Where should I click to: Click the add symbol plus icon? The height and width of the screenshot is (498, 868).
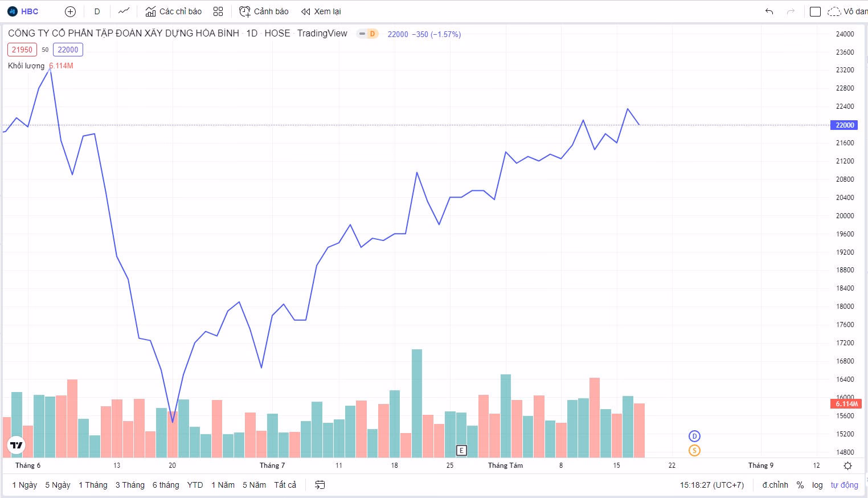(70, 11)
